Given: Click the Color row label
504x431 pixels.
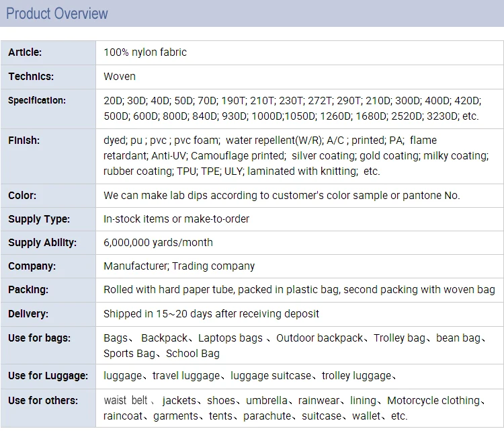Looking at the screenshot, I should [x=22, y=196].
